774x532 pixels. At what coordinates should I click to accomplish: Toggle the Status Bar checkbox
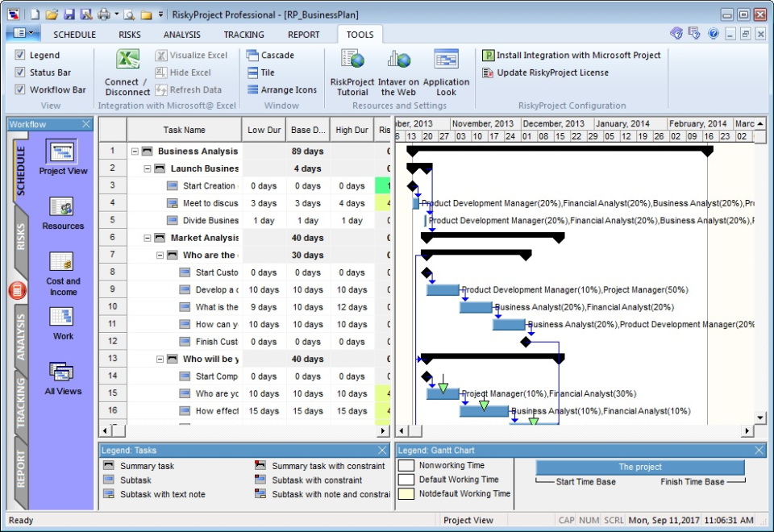20,73
